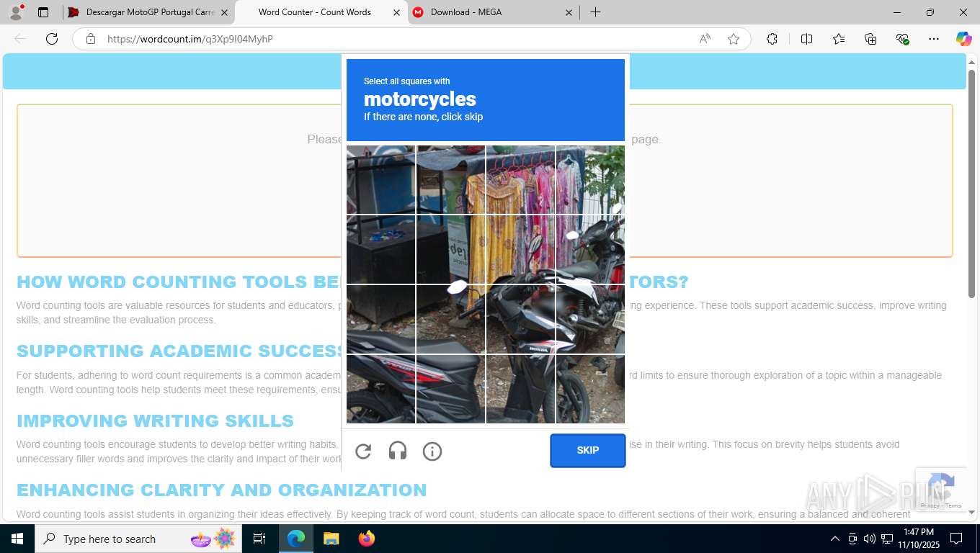The height and width of the screenshot is (553, 980).
Task: Open a new browser tab
Action: [595, 12]
